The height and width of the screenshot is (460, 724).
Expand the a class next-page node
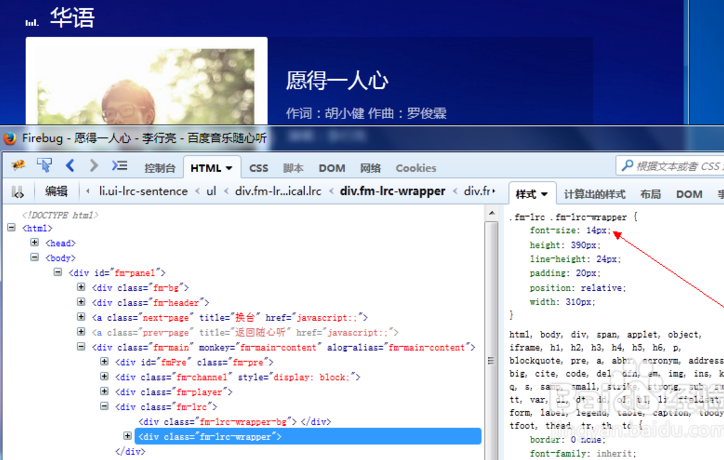[x=81, y=317]
